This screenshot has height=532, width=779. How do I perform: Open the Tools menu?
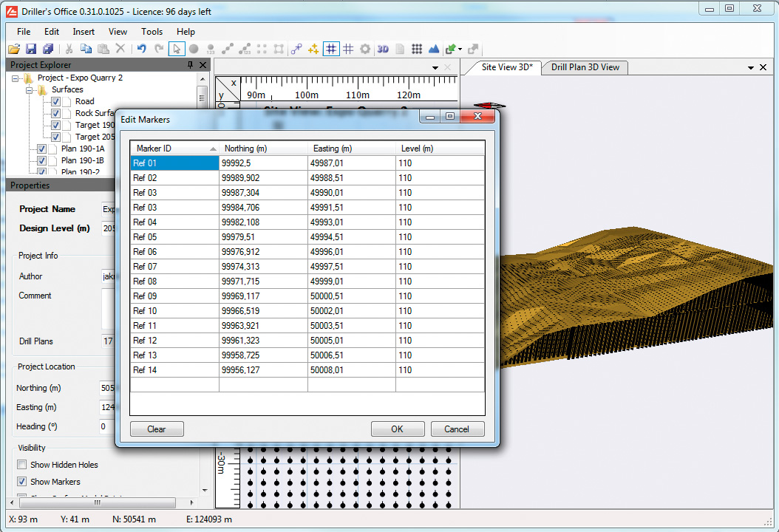(152, 32)
